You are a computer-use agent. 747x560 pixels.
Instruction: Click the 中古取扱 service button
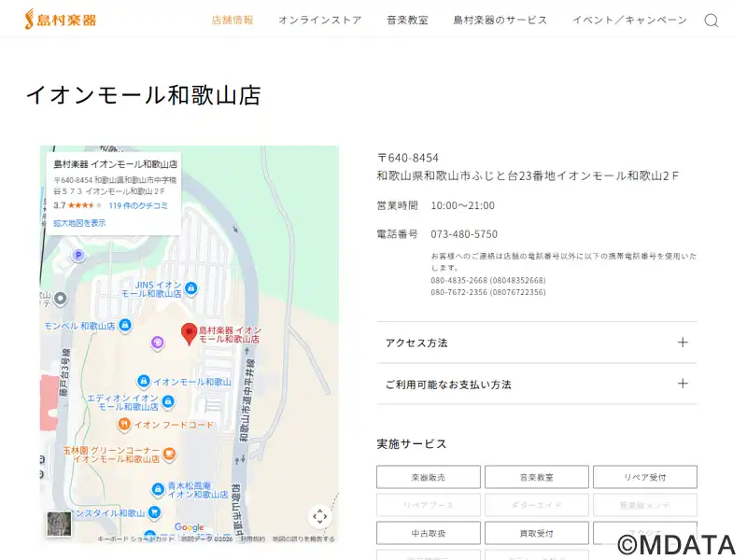(429, 533)
